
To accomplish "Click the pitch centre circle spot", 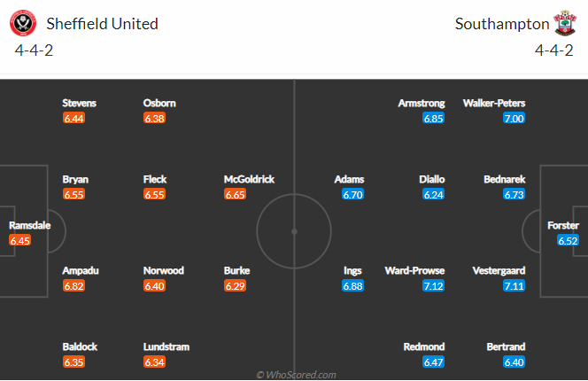I will tap(294, 229).
